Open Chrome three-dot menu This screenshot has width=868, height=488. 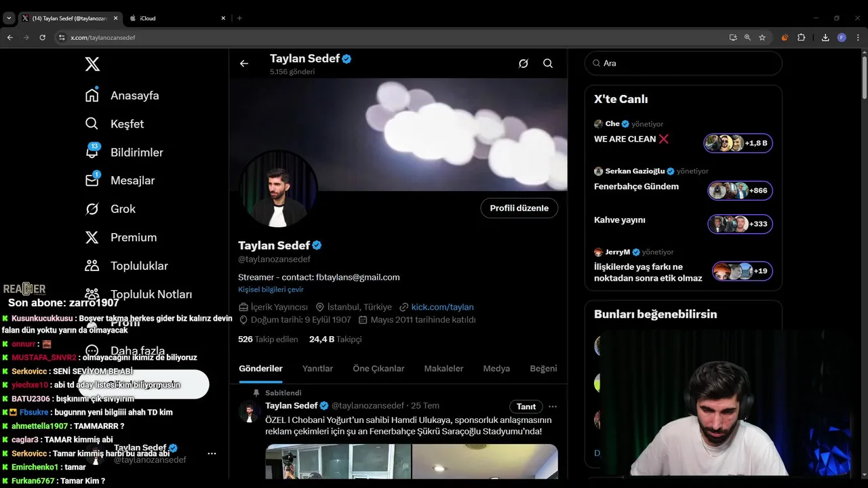click(x=859, y=37)
